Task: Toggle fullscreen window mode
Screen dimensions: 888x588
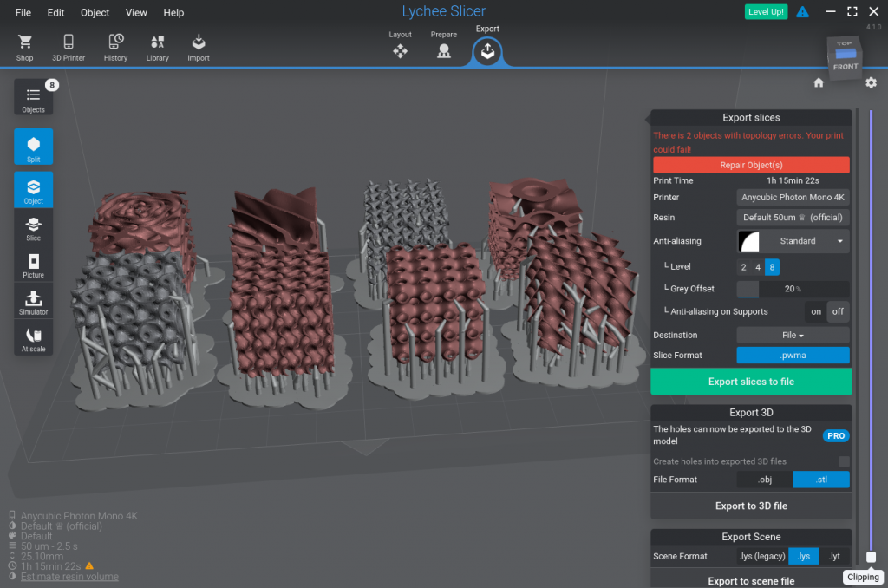Action: tap(852, 12)
